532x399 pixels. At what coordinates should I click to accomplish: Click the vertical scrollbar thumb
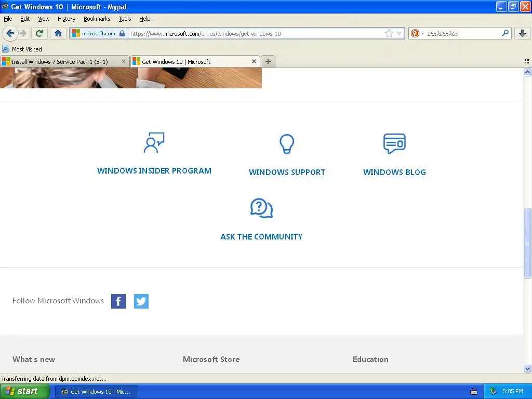pyautogui.click(x=527, y=243)
